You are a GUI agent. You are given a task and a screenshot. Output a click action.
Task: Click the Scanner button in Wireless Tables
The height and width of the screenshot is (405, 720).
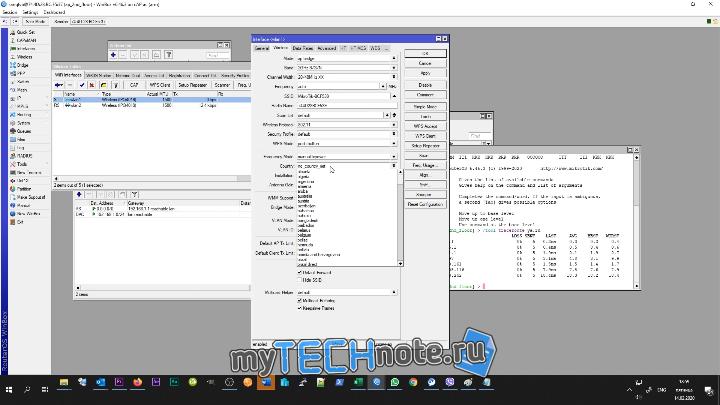[222, 85]
